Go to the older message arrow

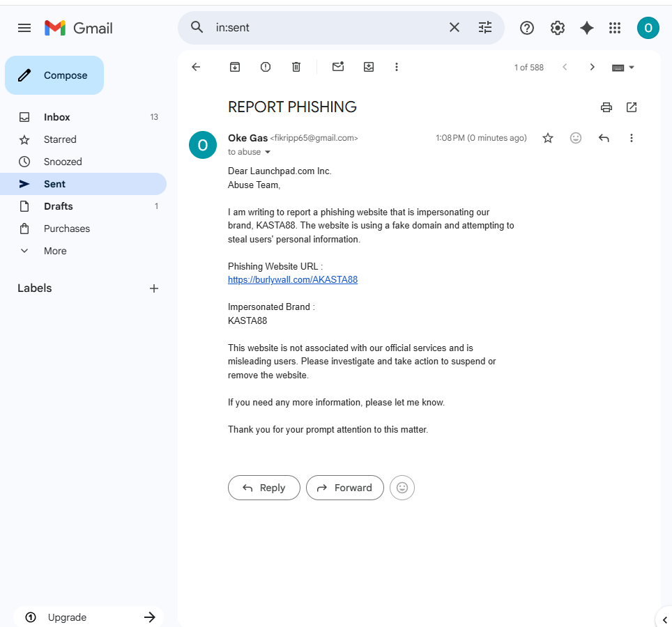tap(593, 68)
